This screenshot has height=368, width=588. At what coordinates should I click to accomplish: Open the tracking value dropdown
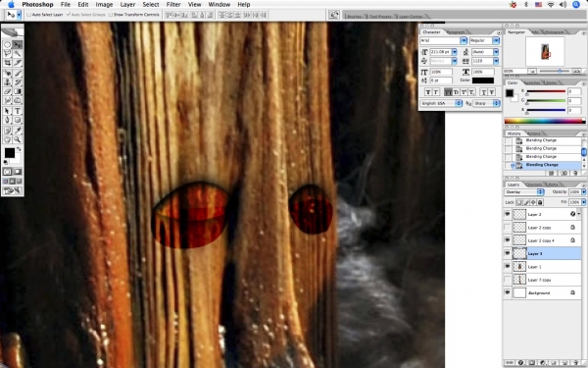(496, 61)
